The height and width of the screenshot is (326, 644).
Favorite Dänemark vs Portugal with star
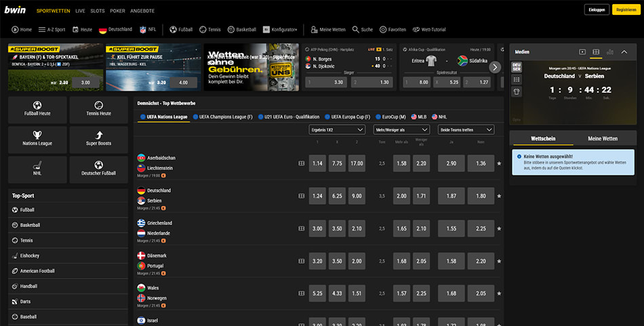pos(499,261)
